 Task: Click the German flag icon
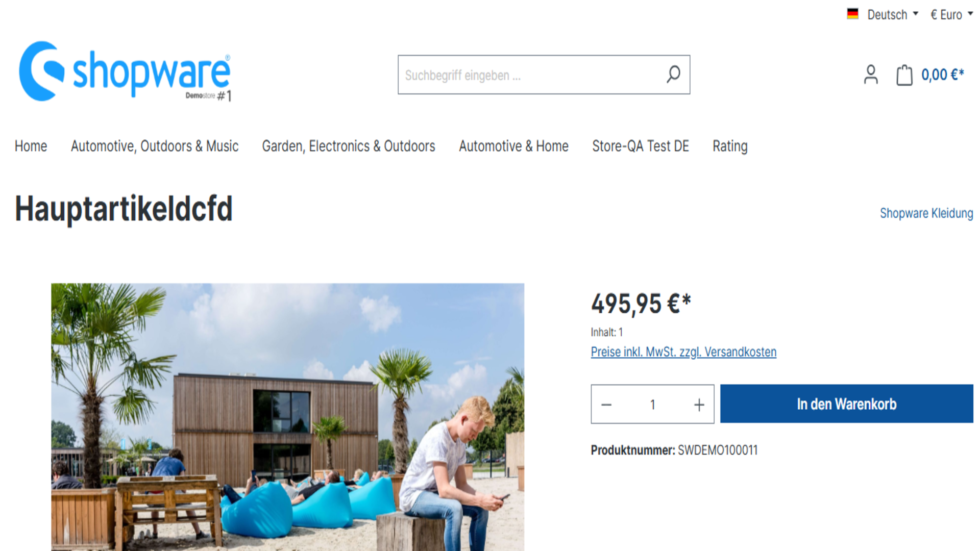click(852, 14)
